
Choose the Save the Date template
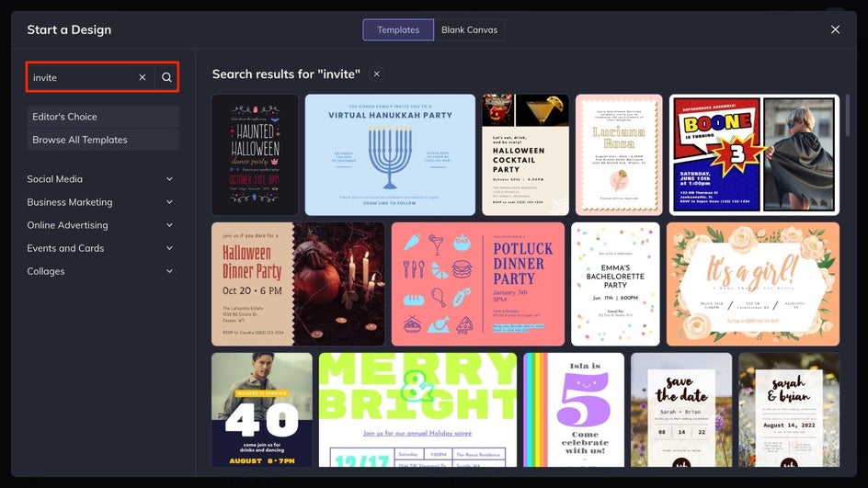pyautogui.click(x=681, y=410)
